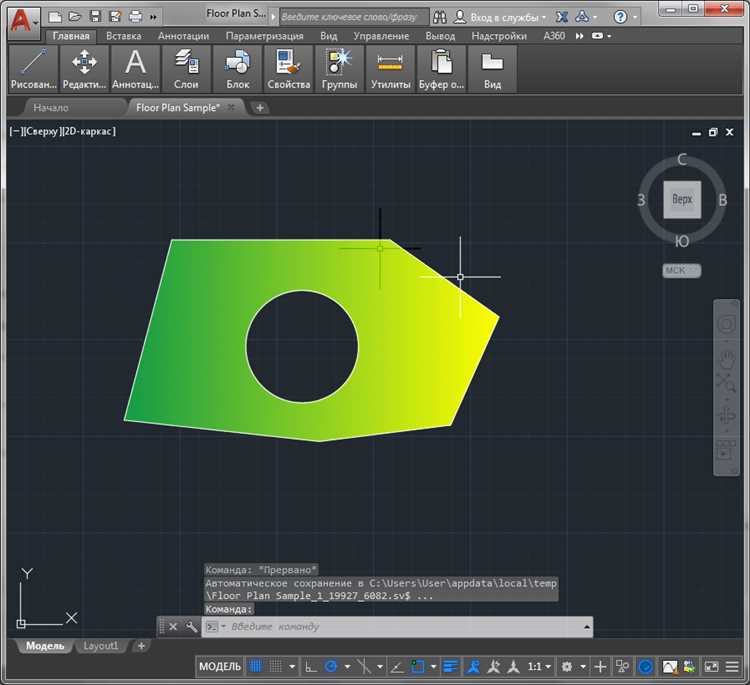Open the Блок panel
750x685 pixels.
[238, 69]
